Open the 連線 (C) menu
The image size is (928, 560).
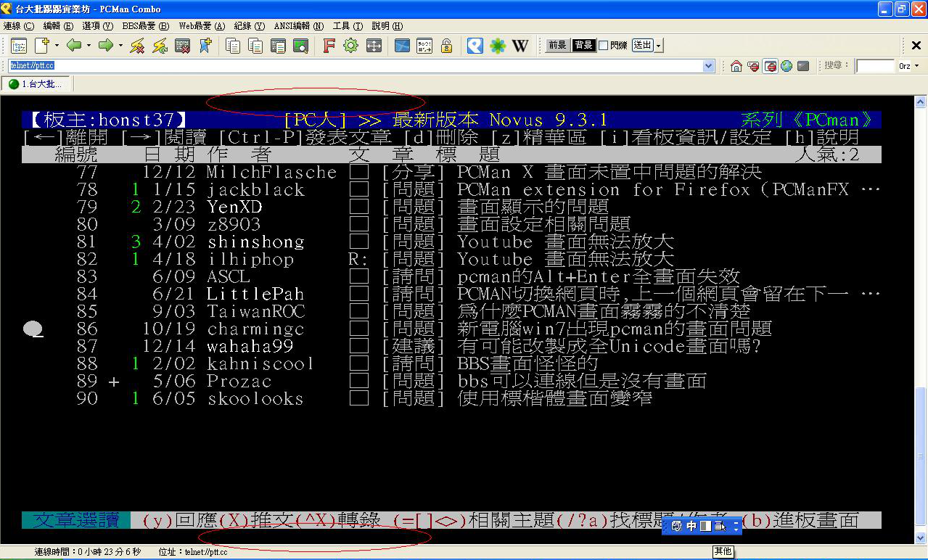point(18,25)
